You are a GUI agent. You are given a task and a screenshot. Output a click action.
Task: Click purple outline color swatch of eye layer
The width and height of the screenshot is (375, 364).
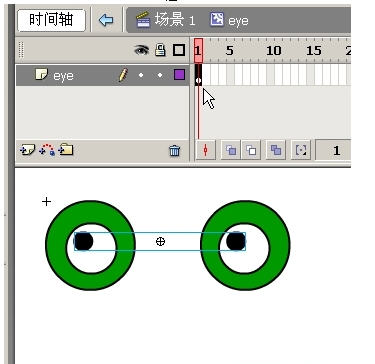179,75
